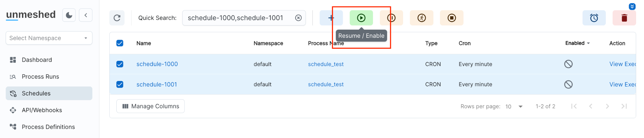644x138 pixels.
Task: Click the add new schedule plus button
Action: [331, 18]
